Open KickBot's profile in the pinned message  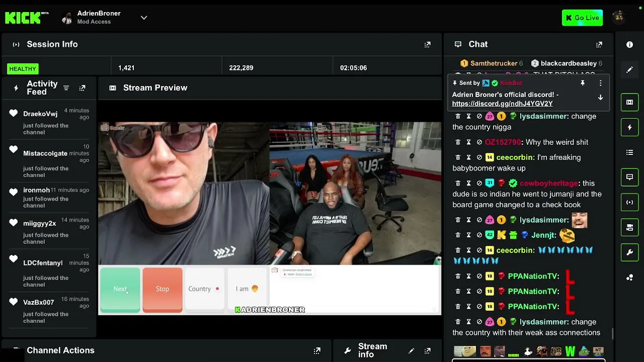click(x=511, y=83)
